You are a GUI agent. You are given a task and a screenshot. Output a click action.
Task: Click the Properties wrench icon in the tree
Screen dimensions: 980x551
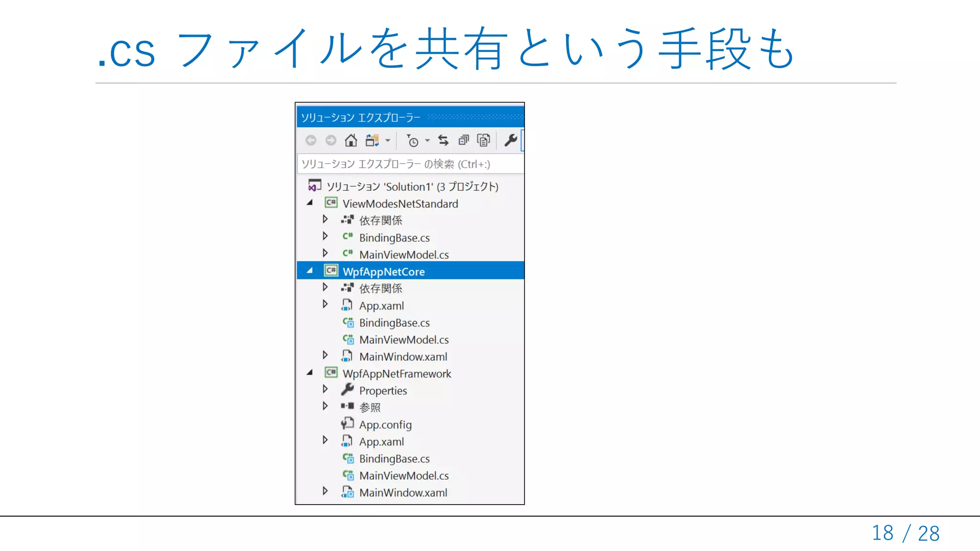pos(347,389)
